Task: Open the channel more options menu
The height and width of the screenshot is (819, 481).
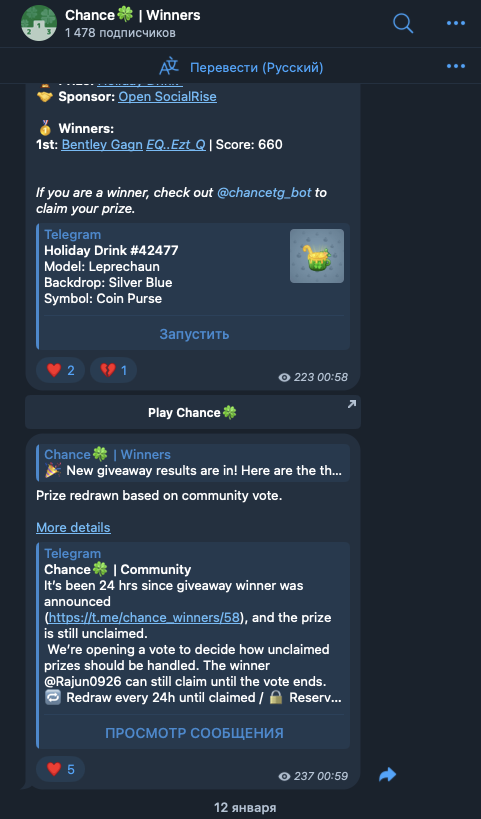Action: pyautogui.click(x=455, y=23)
